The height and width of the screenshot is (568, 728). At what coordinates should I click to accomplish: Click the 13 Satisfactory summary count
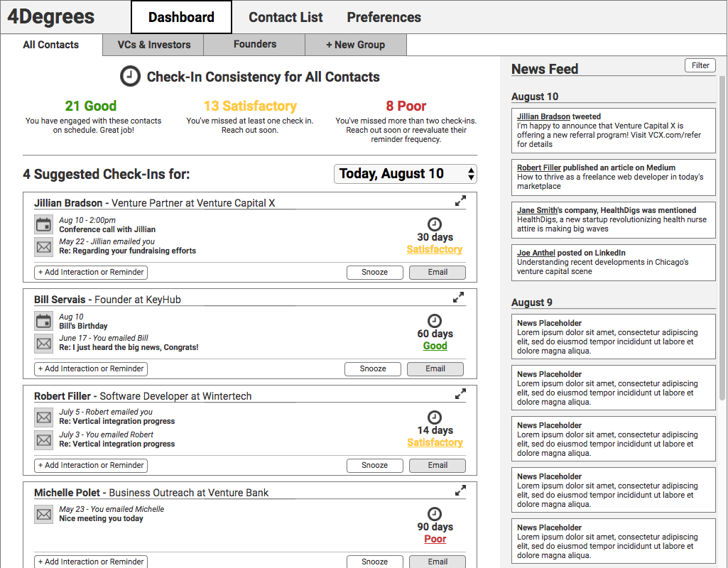click(x=250, y=106)
